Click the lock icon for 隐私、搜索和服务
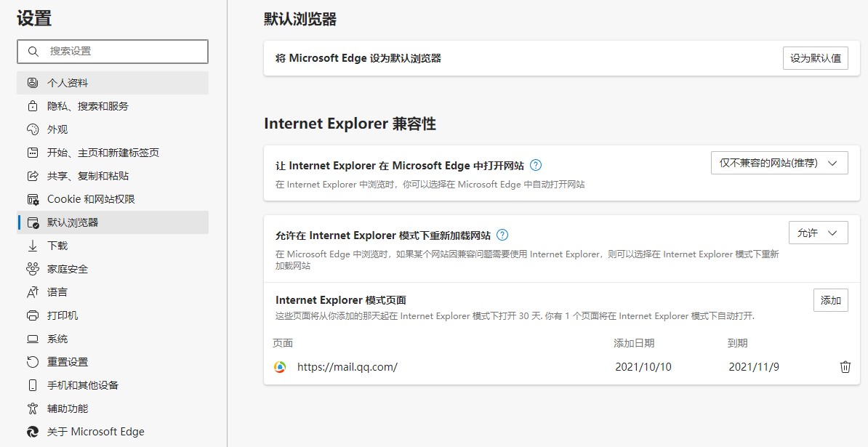868x447 pixels. (x=33, y=106)
